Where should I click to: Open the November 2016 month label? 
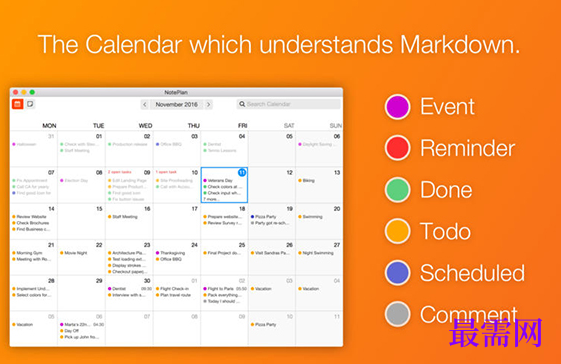point(176,105)
